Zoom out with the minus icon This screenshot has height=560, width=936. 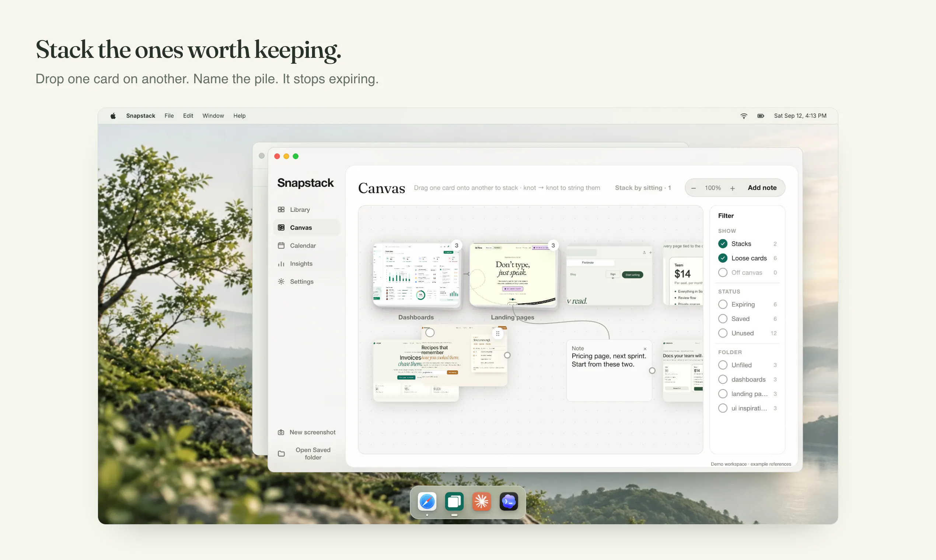tap(693, 188)
